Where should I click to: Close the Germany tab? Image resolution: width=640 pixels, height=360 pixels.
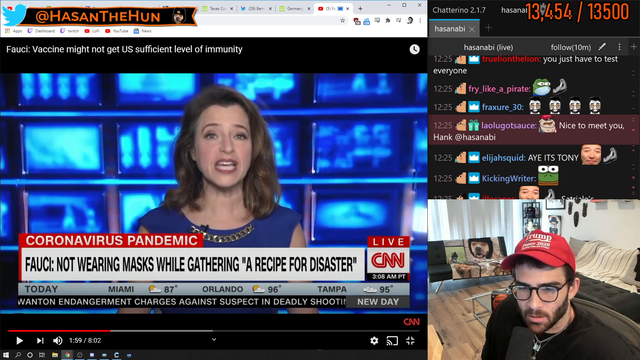click(309, 9)
